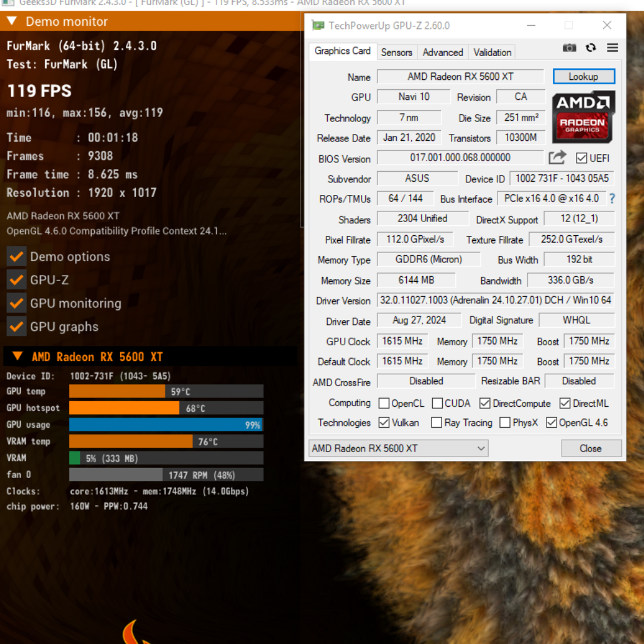Open the GPU-Z hamburger menu
This screenshot has height=644, width=644.
(612, 48)
